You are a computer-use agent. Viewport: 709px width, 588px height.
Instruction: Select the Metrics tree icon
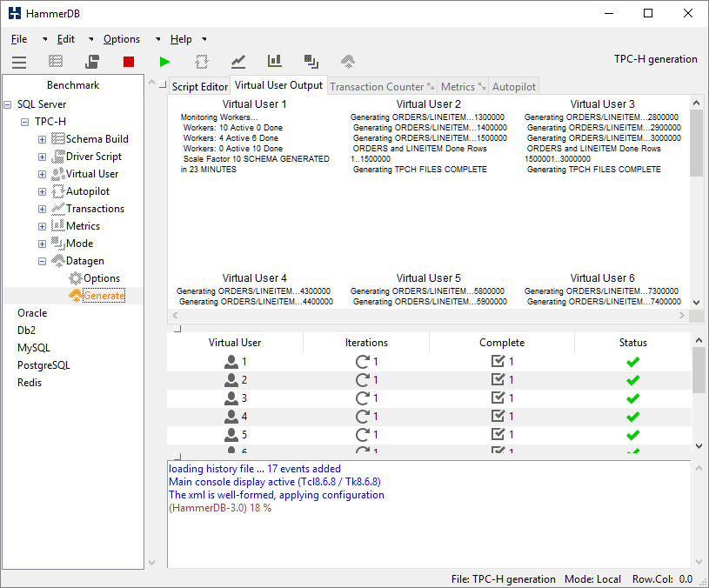(x=58, y=226)
